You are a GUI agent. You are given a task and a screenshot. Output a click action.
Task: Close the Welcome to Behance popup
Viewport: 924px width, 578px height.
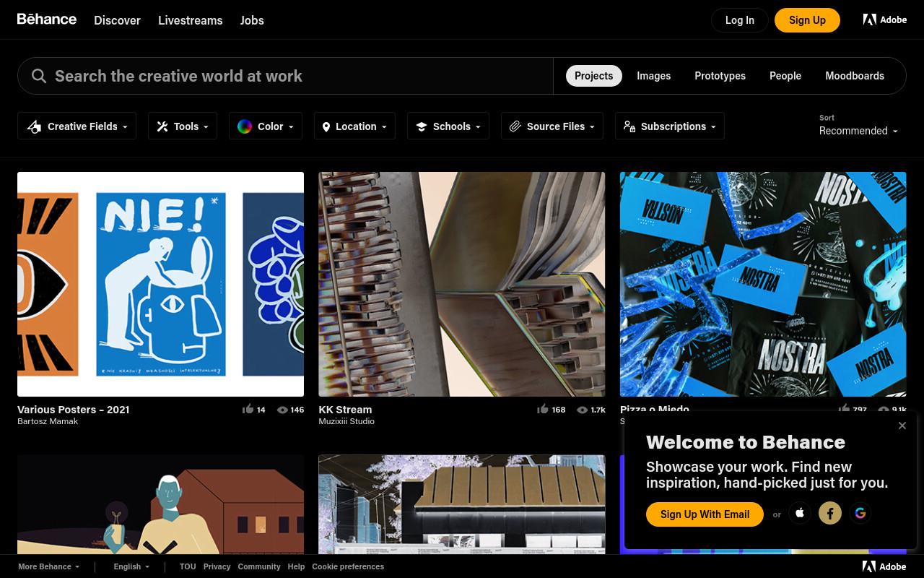902,426
